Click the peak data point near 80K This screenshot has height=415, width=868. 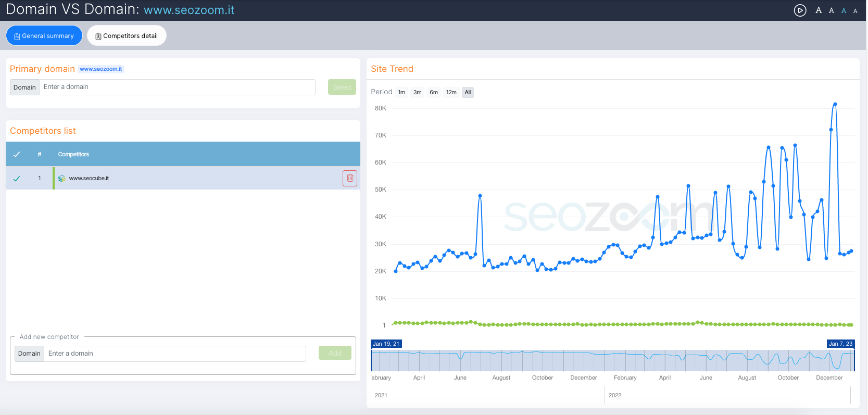(x=835, y=104)
